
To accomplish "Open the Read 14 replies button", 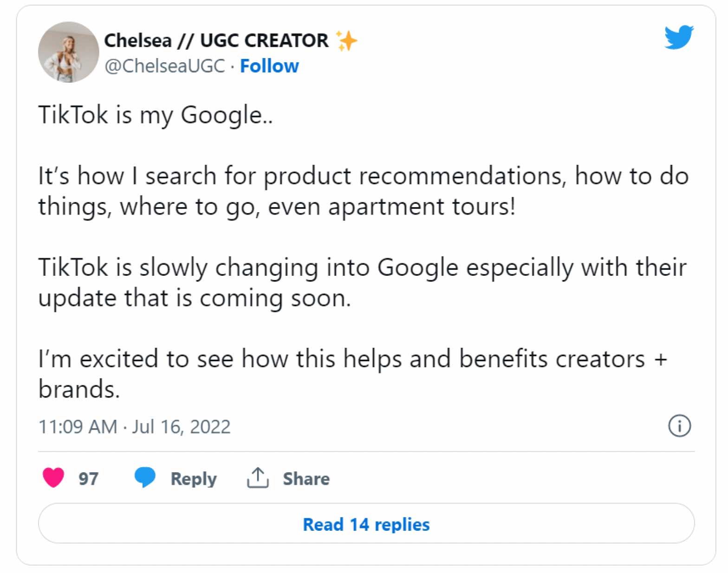I will (366, 523).
